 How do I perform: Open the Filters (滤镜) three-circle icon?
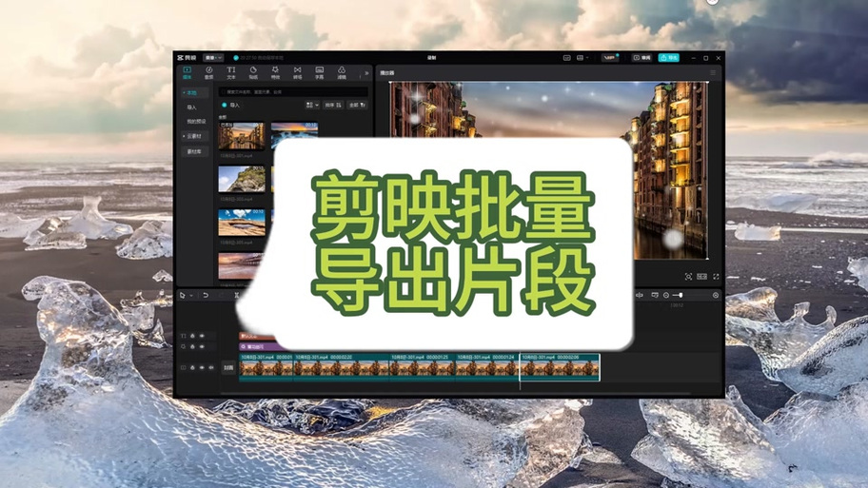coord(342,72)
